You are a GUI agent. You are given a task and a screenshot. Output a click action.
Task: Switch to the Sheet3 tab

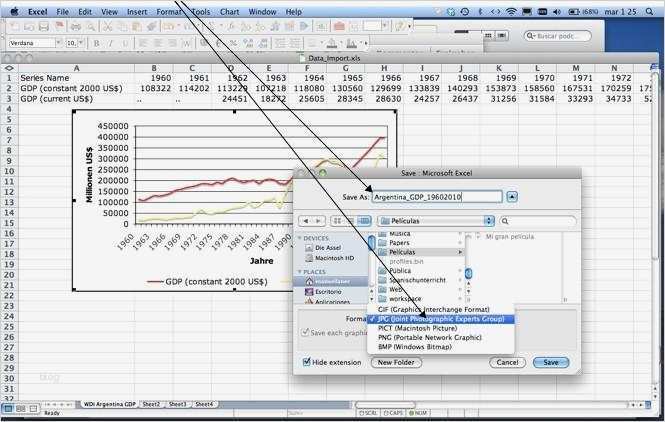(178, 404)
